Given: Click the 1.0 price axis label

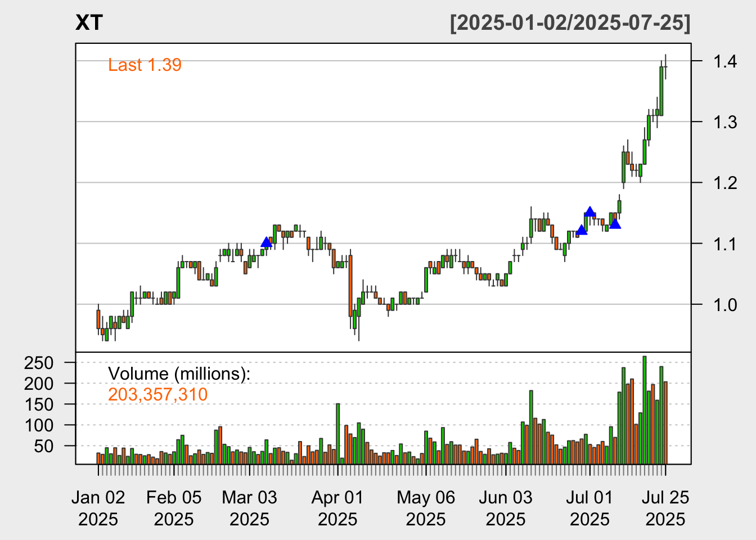Looking at the screenshot, I should pyautogui.click(x=725, y=305).
